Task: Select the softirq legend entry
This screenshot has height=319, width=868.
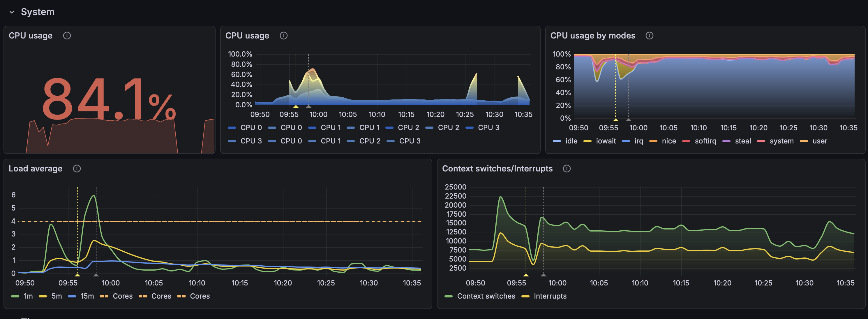Action: tap(705, 141)
